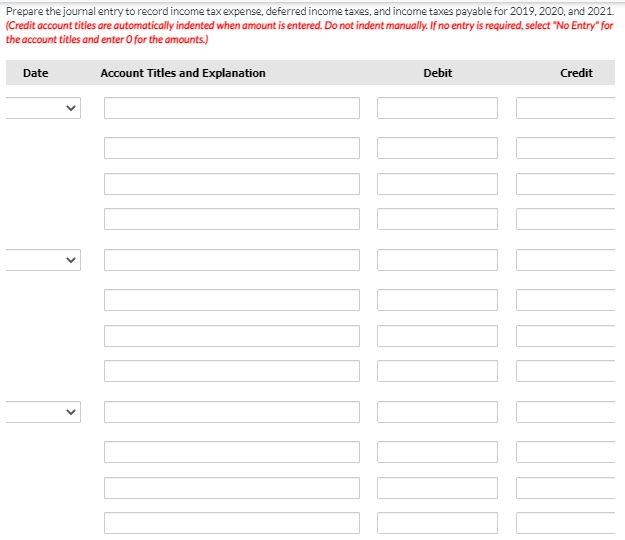This screenshot has height=540, width=625.
Task: Click third entry's fourth account title field
Action: (x=232, y=523)
